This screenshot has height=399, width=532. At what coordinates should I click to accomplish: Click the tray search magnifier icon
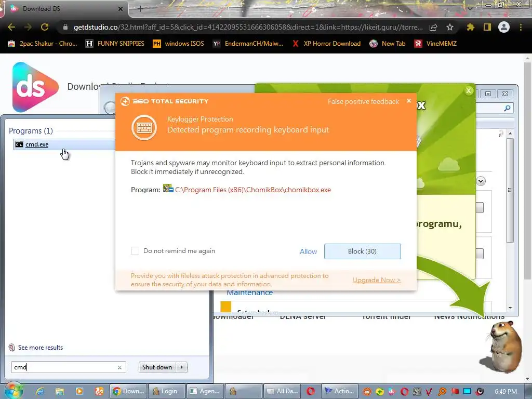pos(443,392)
